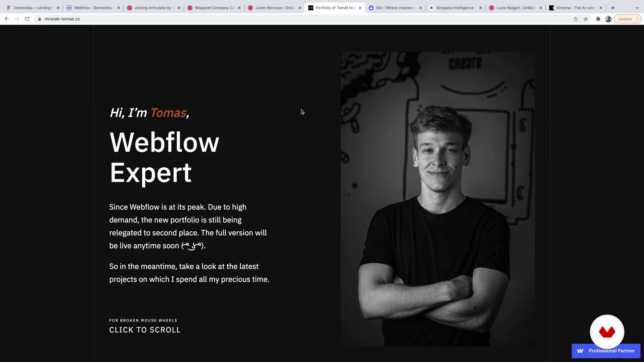Open the extensions puzzle icon
This screenshot has height=362, width=644.
click(598, 19)
